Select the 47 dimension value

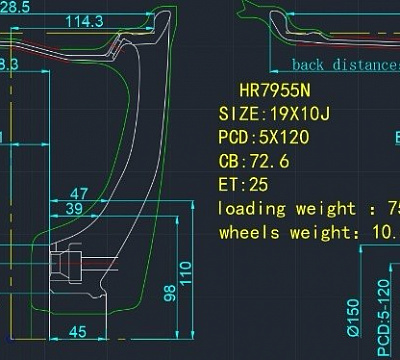coord(79,194)
